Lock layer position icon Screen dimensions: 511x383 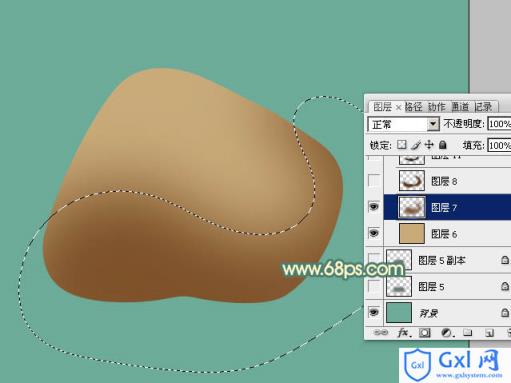(429, 145)
